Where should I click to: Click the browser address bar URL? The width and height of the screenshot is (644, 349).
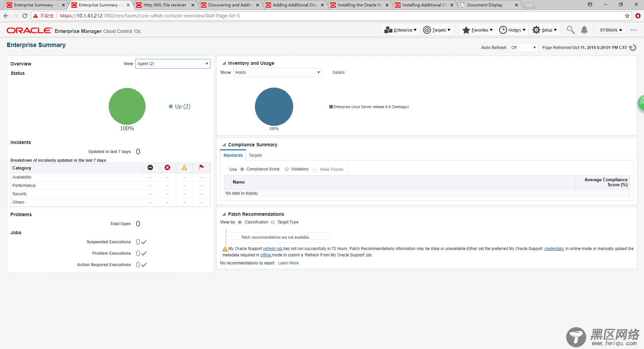(150, 16)
